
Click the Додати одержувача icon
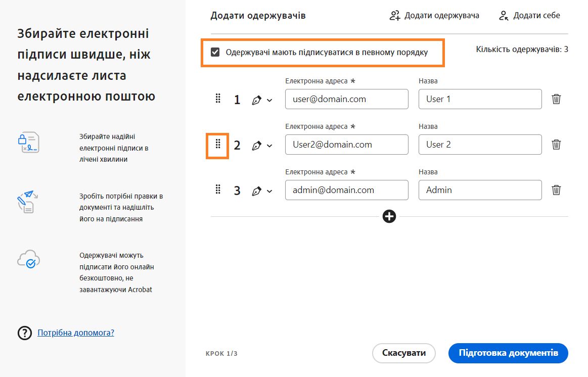pyautogui.click(x=394, y=15)
